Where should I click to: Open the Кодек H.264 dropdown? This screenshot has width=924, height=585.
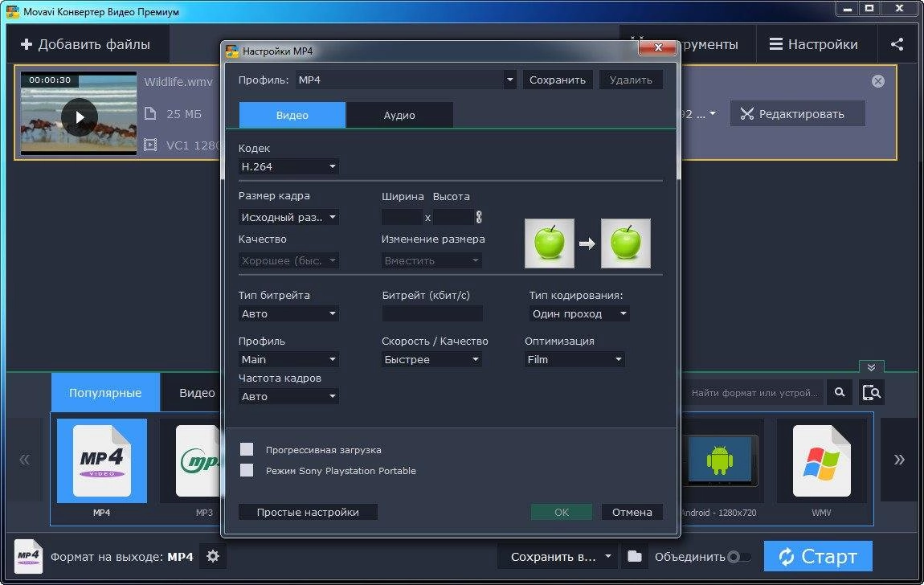pyautogui.click(x=288, y=166)
